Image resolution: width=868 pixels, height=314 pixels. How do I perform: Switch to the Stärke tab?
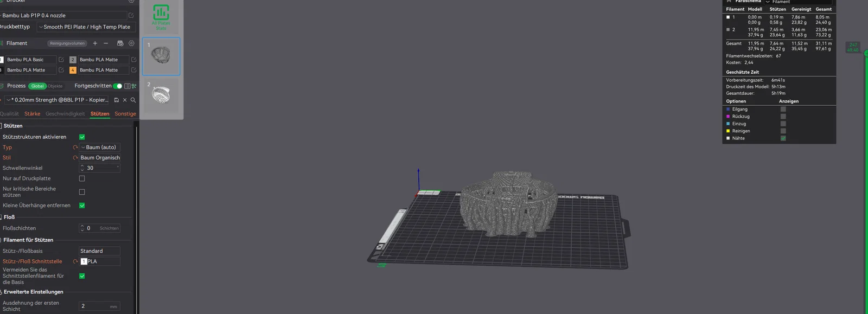[x=32, y=114]
